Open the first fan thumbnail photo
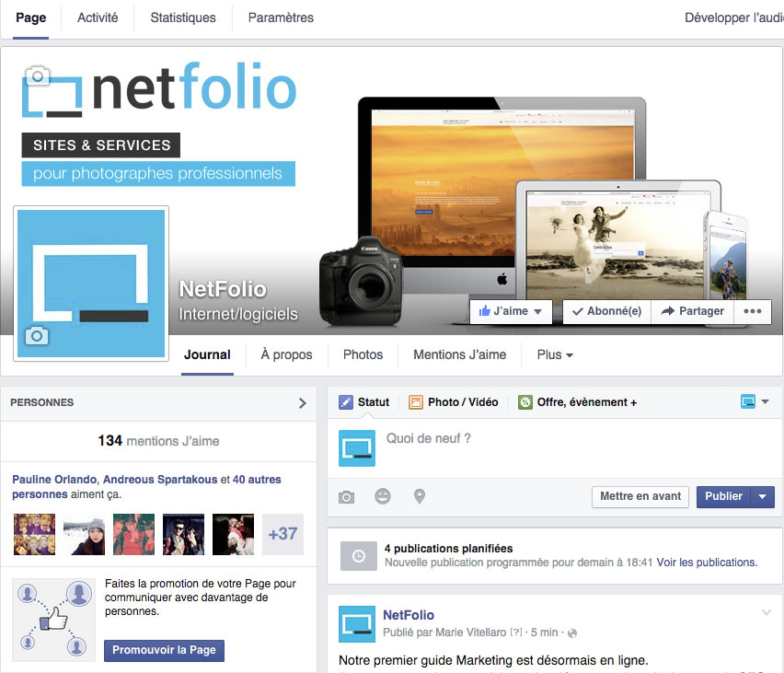The width and height of the screenshot is (784, 673). point(34,534)
